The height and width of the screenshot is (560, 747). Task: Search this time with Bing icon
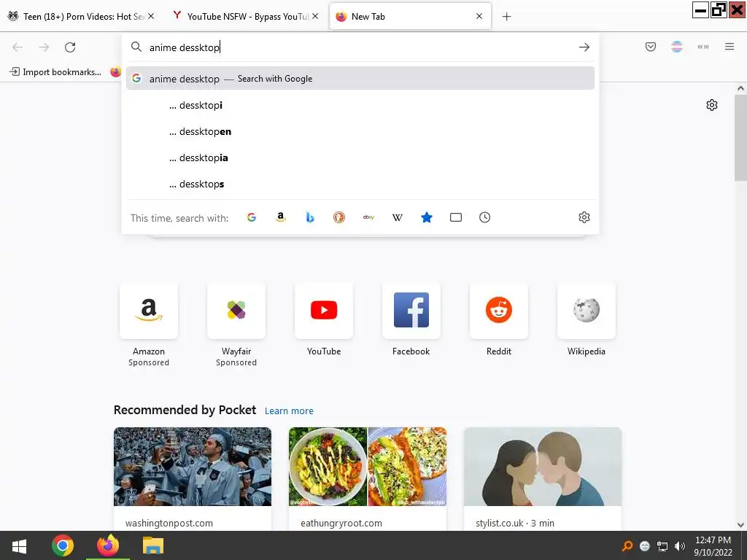(x=309, y=217)
